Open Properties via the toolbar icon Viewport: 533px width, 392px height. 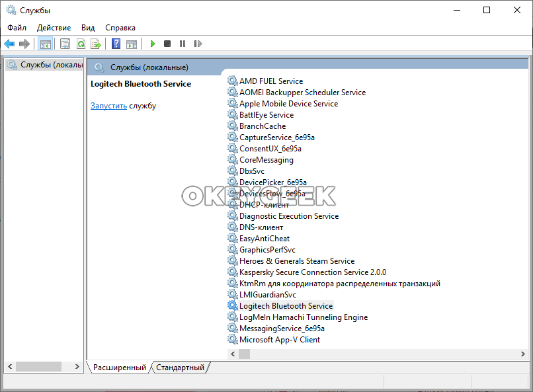click(x=65, y=44)
